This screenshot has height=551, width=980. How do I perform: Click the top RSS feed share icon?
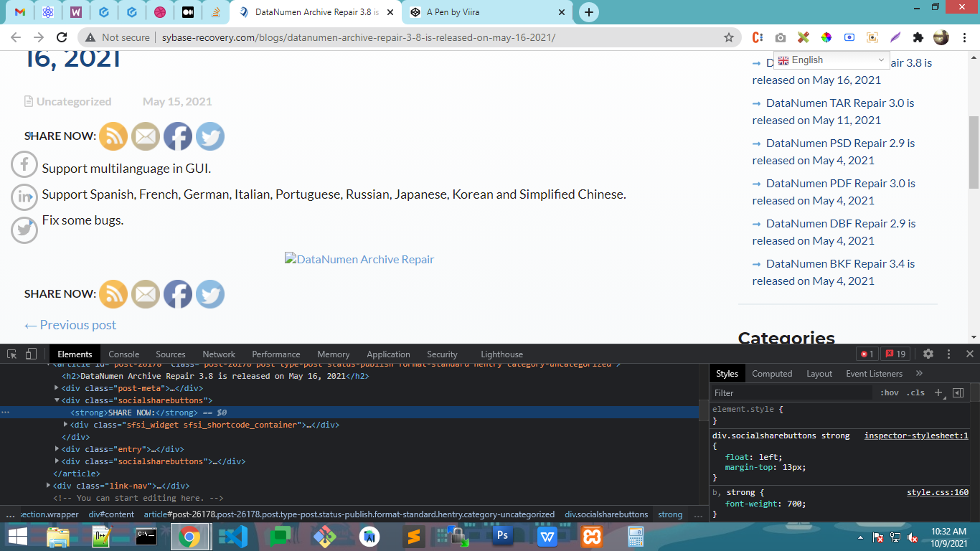[x=113, y=136]
